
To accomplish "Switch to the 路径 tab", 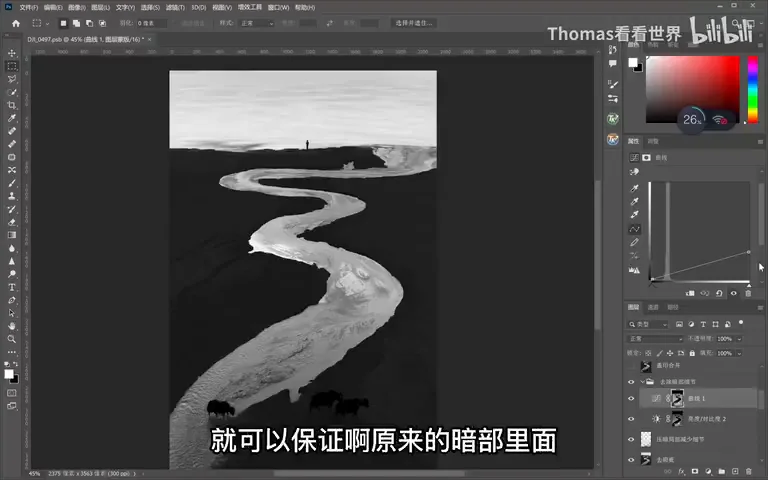I will click(x=672, y=307).
